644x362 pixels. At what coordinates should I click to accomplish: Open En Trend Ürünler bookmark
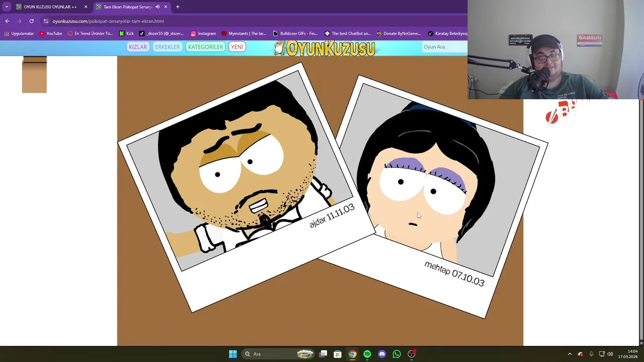pyautogui.click(x=90, y=34)
